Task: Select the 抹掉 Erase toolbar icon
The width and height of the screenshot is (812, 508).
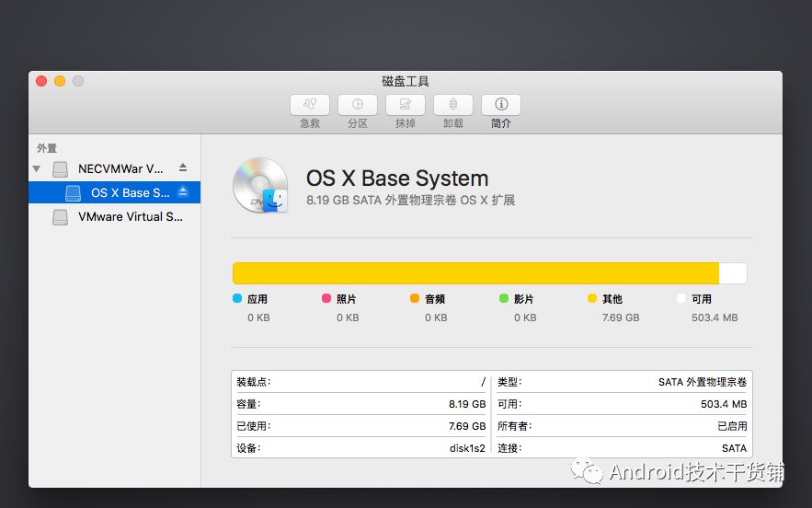Action: [406, 105]
